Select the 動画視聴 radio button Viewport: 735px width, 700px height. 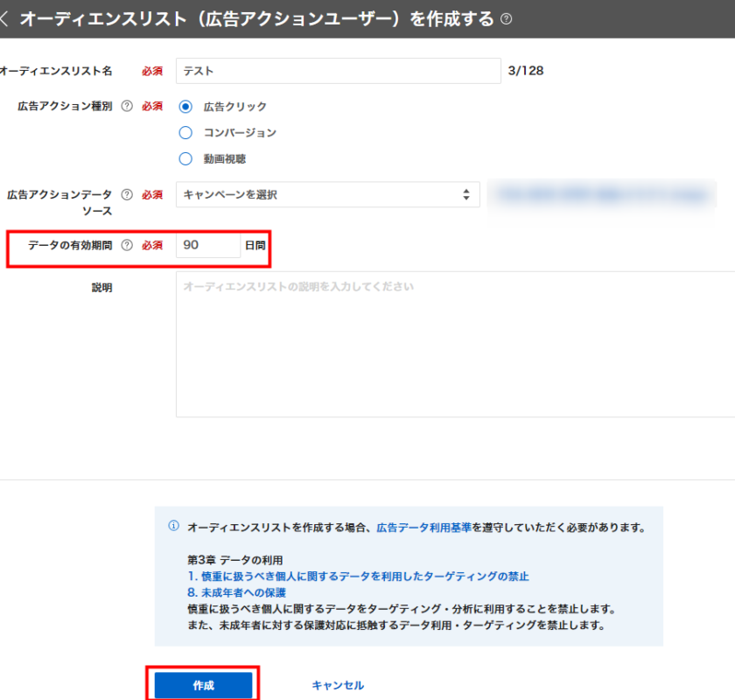(185, 159)
